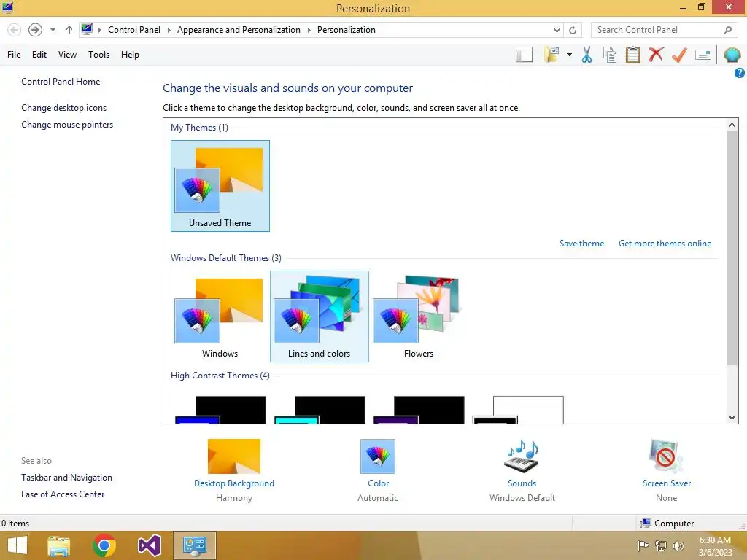
Task: Click the preview pane layout toolbar icon
Action: point(524,55)
